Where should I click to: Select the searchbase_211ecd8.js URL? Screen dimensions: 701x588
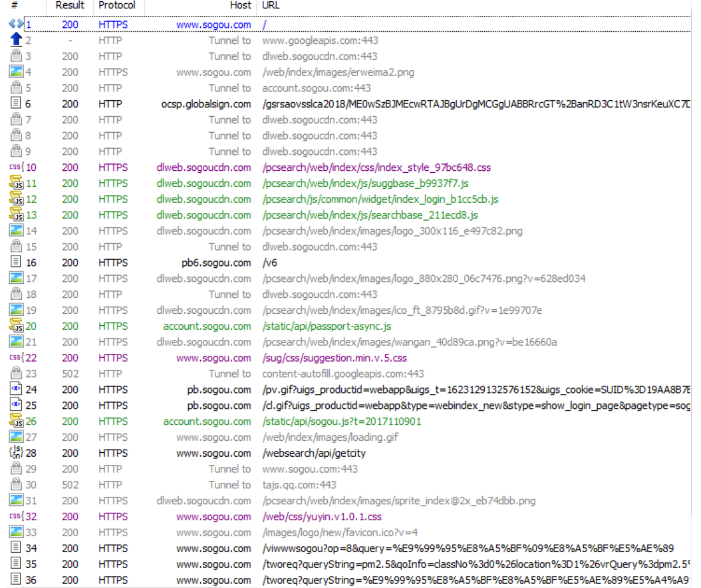[370, 215]
